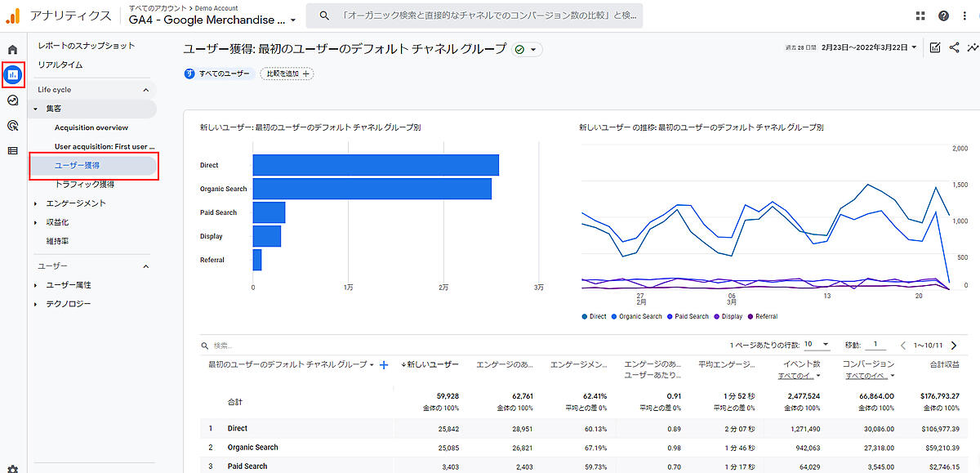Open the Reports icon in left rail

coord(12,75)
